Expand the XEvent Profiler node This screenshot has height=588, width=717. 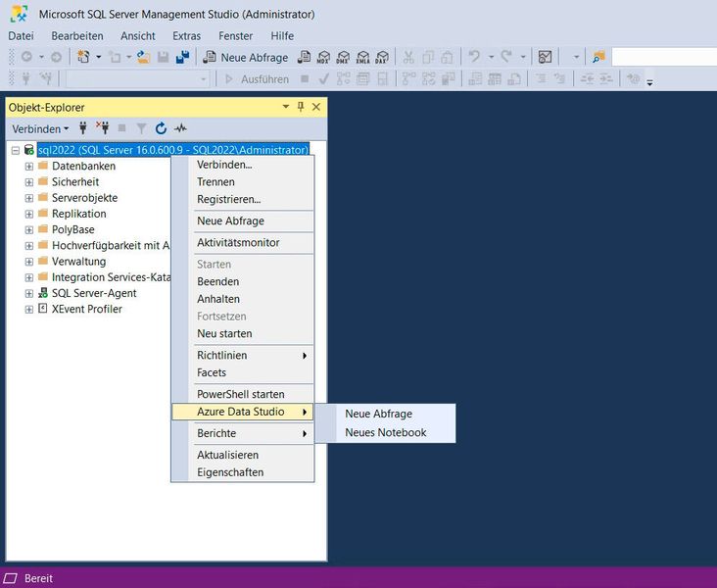[x=28, y=310]
